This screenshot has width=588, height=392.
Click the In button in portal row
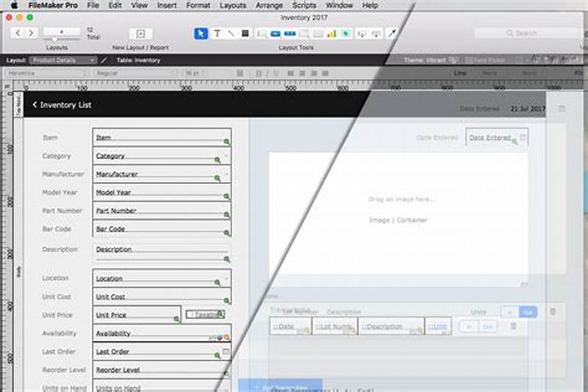pyautogui.click(x=469, y=327)
